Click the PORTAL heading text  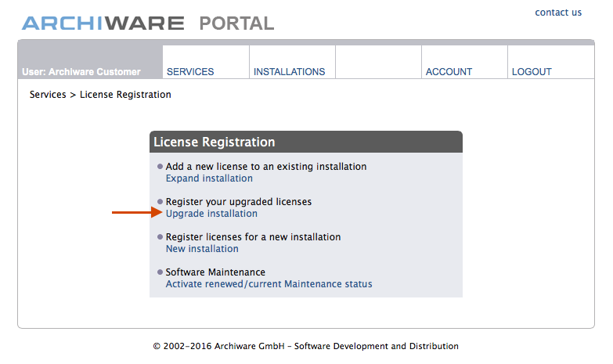[x=236, y=23]
